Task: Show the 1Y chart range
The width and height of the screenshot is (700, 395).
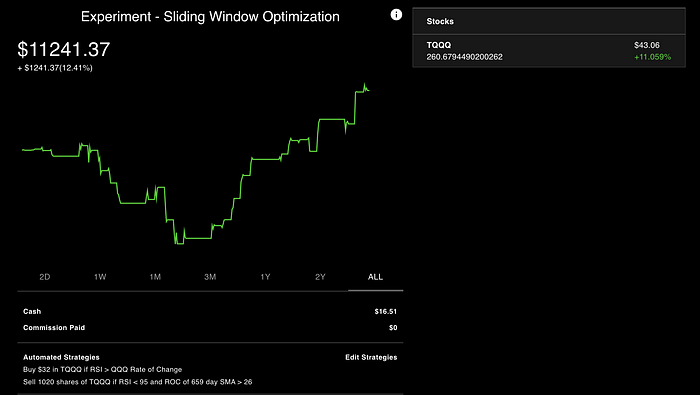Action: [x=265, y=277]
